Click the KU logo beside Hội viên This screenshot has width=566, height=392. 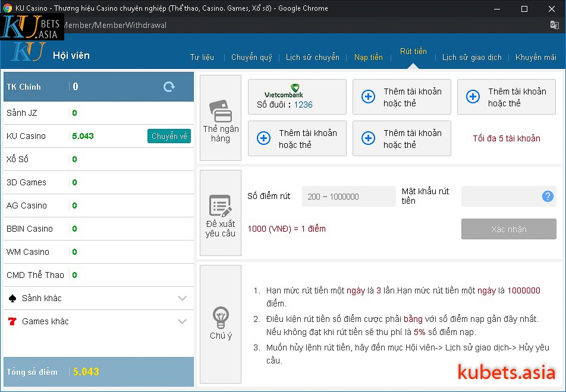coord(29,52)
